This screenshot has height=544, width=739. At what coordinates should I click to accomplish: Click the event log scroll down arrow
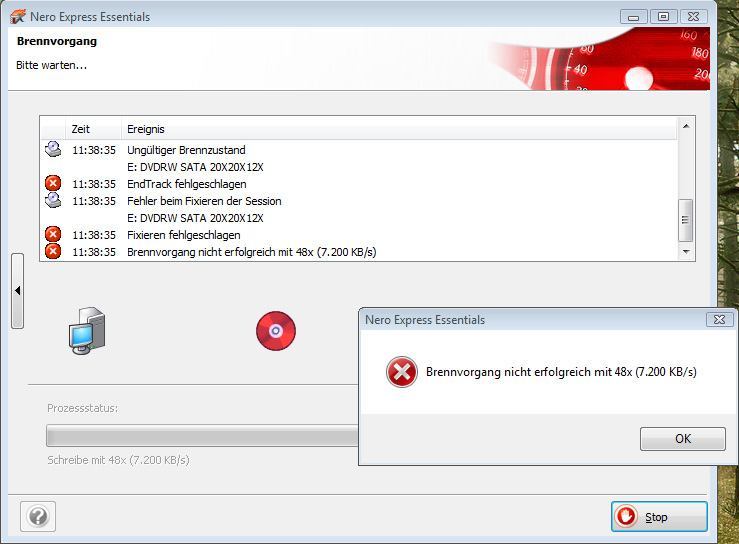coord(686,252)
